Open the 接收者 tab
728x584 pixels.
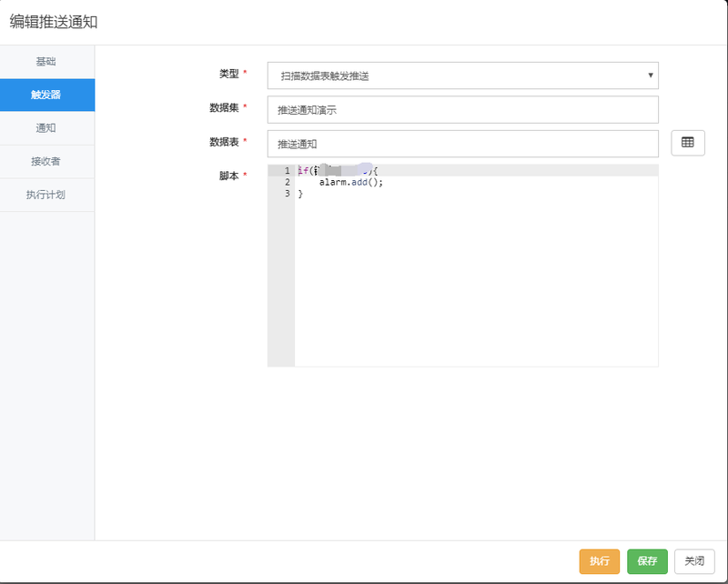point(46,162)
